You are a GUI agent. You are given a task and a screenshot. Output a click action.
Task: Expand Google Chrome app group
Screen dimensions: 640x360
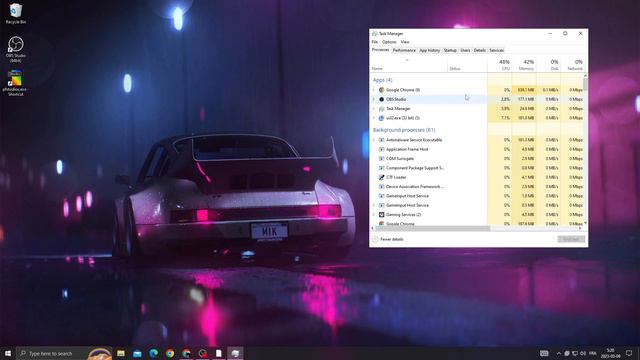coord(373,90)
